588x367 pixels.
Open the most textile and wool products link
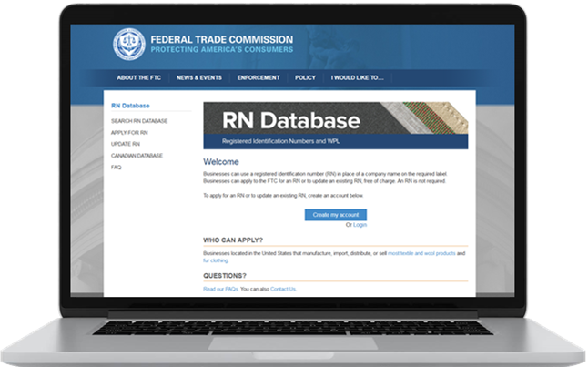point(421,252)
